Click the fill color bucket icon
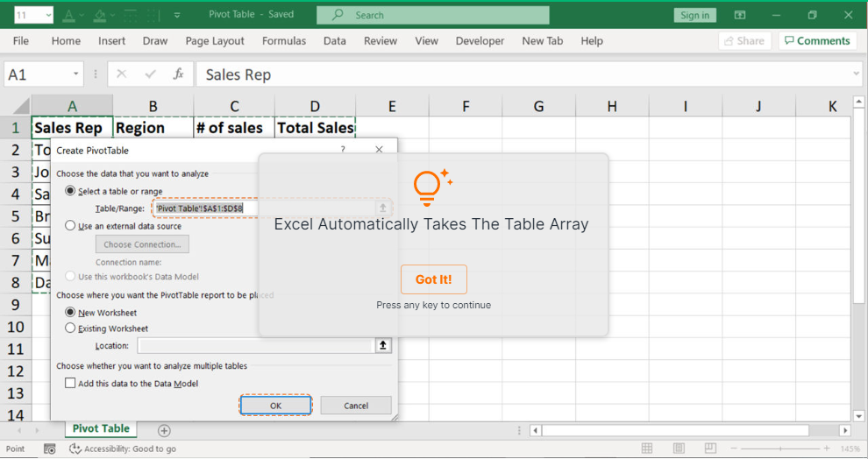The image size is (868, 459). tap(100, 16)
